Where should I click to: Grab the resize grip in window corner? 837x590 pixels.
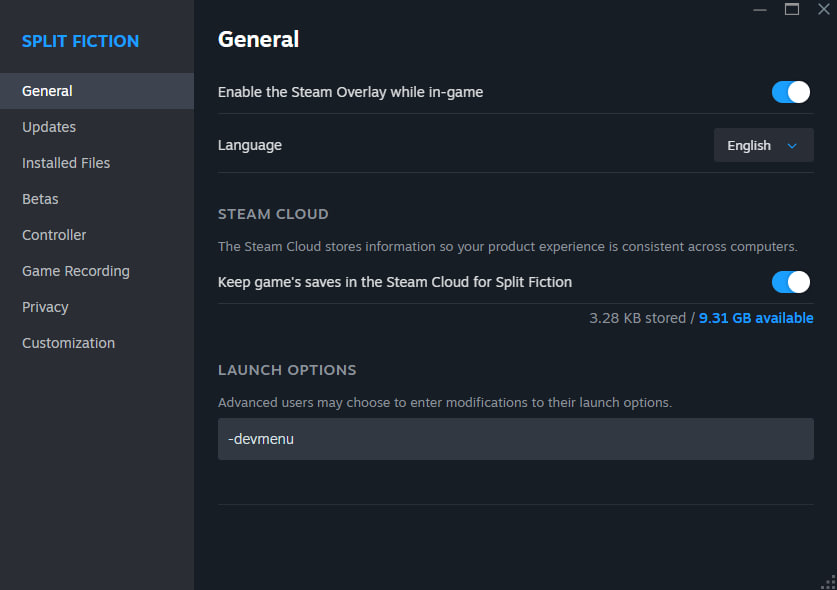(x=828, y=581)
